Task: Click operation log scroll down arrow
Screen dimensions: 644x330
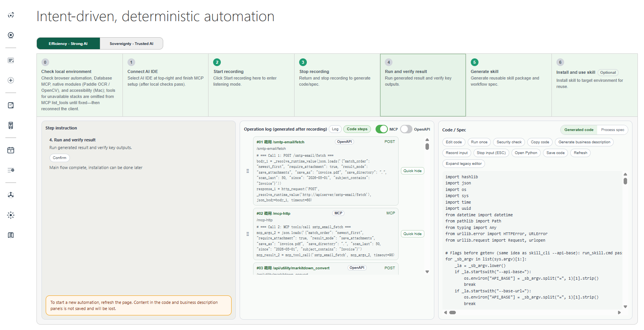Action: tap(427, 272)
